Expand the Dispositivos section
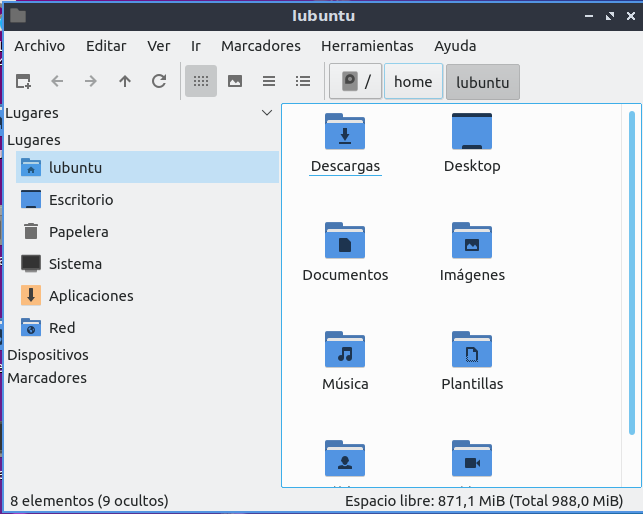643x514 pixels. click(x=48, y=355)
